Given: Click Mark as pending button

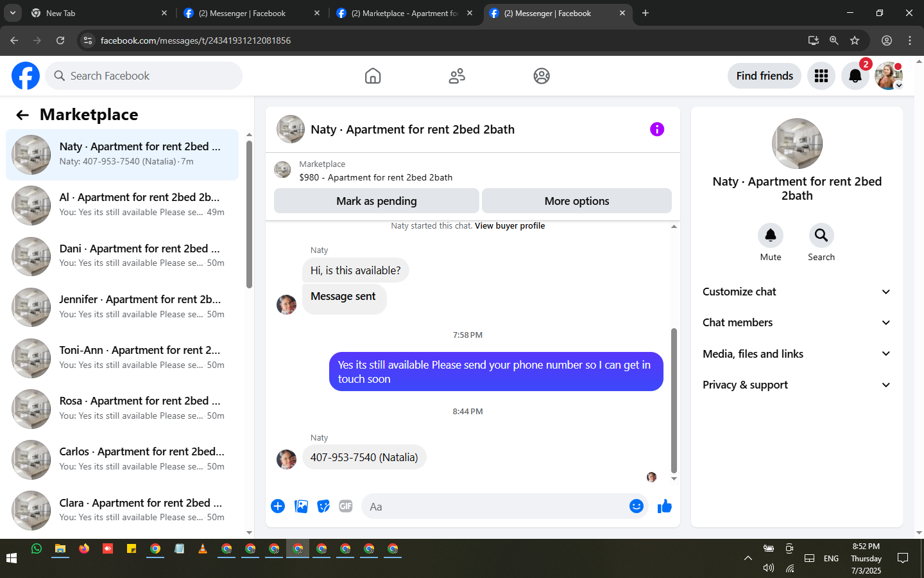Looking at the screenshot, I should 377,201.
